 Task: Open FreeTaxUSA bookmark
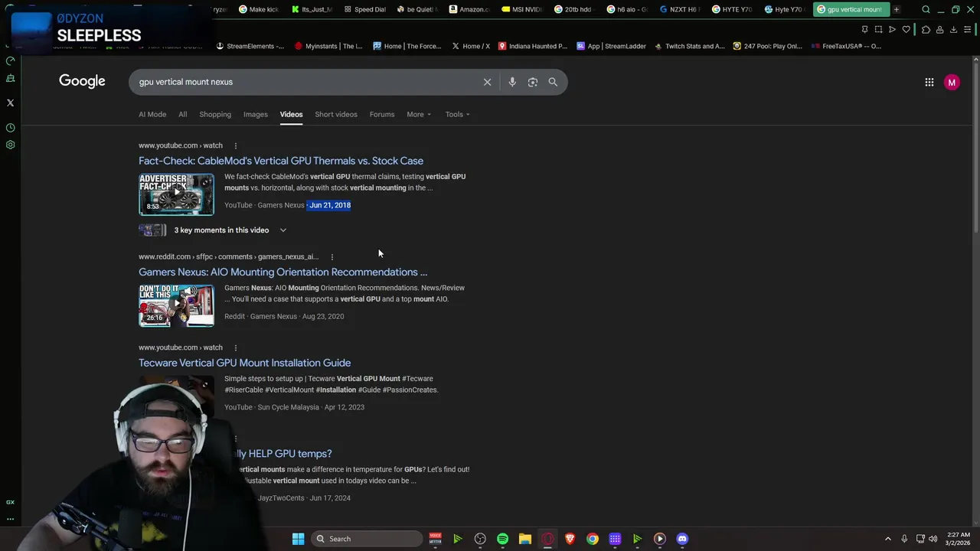(846, 46)
